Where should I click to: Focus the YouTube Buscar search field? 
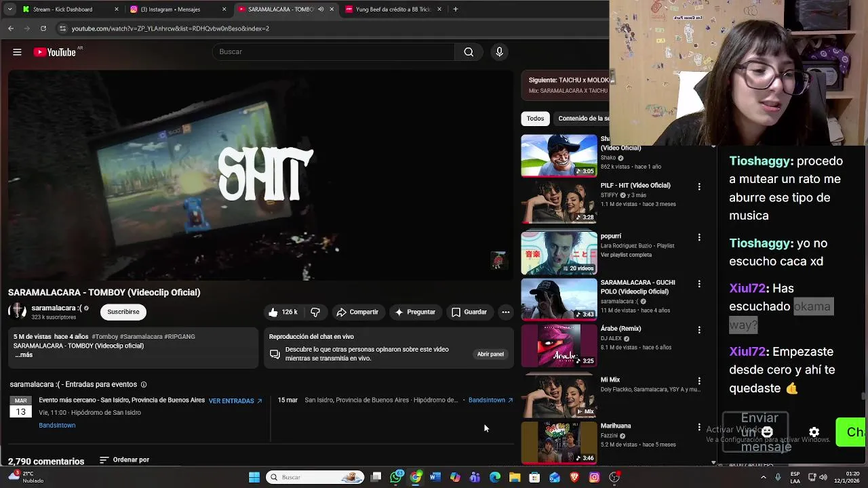(x=334, y=52)
